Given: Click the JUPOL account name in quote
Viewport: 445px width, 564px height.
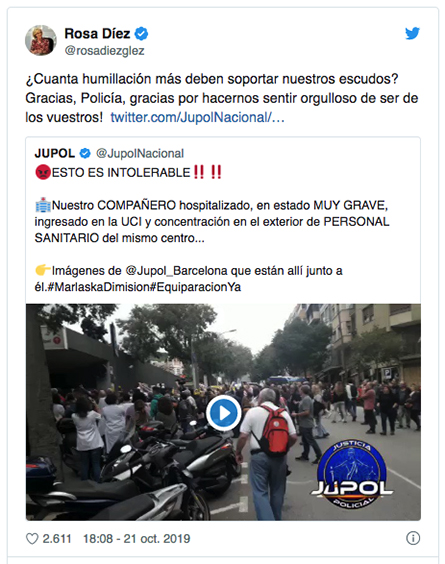Looking at the screenshot, I should tap(55, 154).
